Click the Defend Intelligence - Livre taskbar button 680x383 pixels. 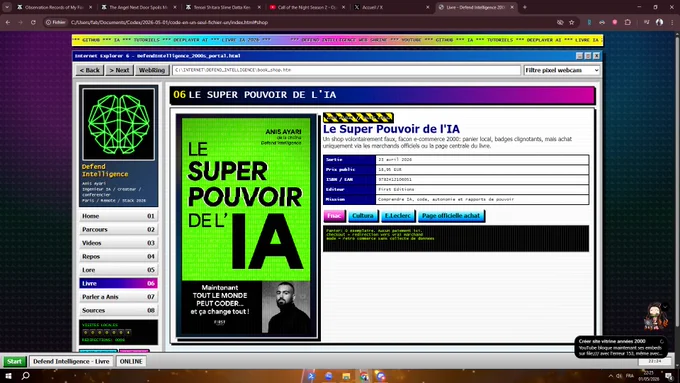pyautogui.click(x=71, y=361)
